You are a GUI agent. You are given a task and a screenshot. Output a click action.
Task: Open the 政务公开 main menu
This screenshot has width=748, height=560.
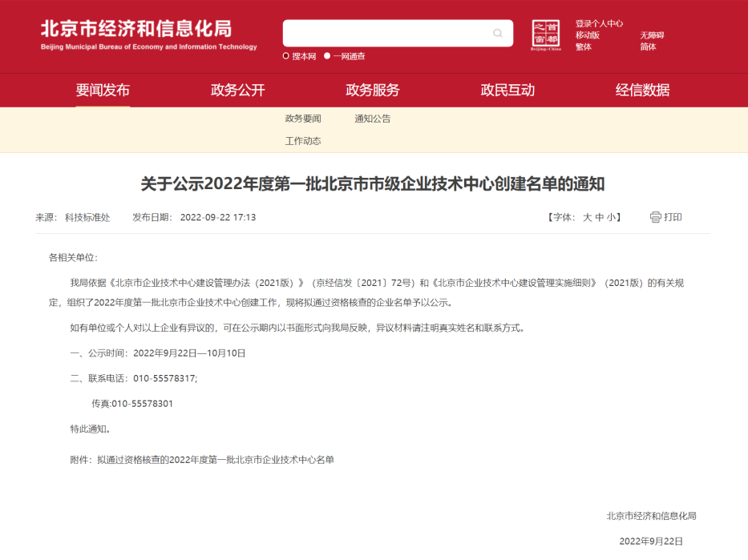(x=237, y=90)
